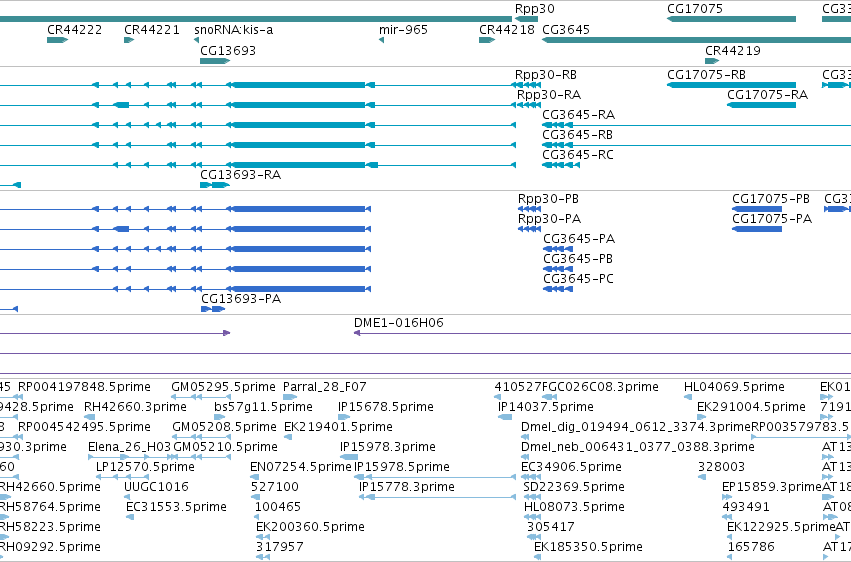Click the EK291004.5prime EST
The width and height of the screenshot is (851, 562).
click(x=702, y=417)
